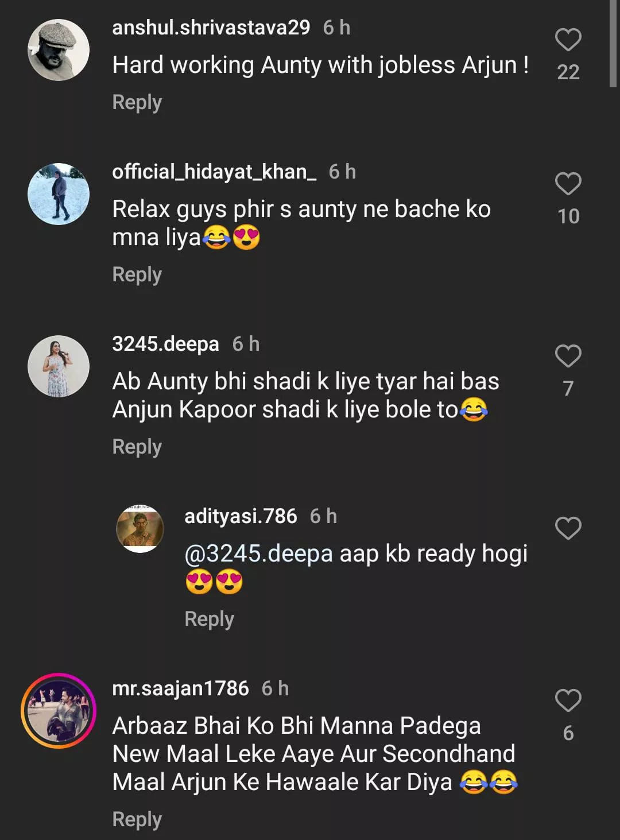This screenshot has height=840, width=620.
Task: Like mr.saajan1786's comment with heart
Action: (x=568, y=700)
